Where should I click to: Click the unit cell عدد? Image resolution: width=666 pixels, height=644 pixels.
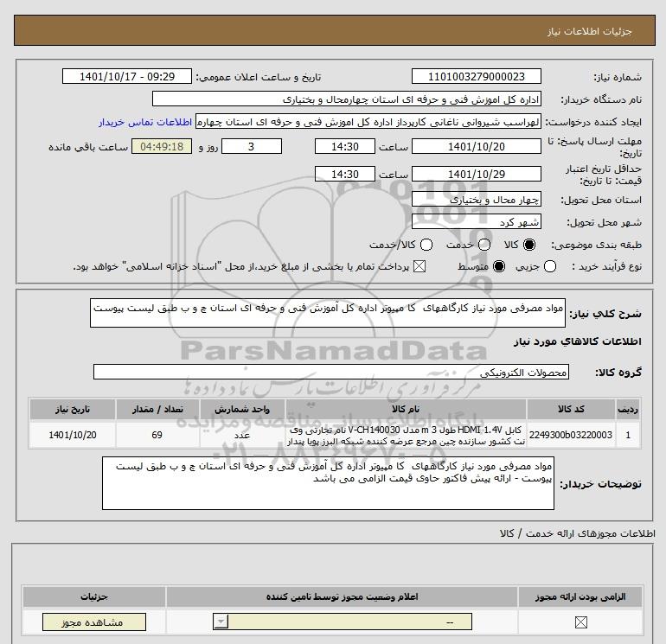pyautogui.click(x=242, y=435)
